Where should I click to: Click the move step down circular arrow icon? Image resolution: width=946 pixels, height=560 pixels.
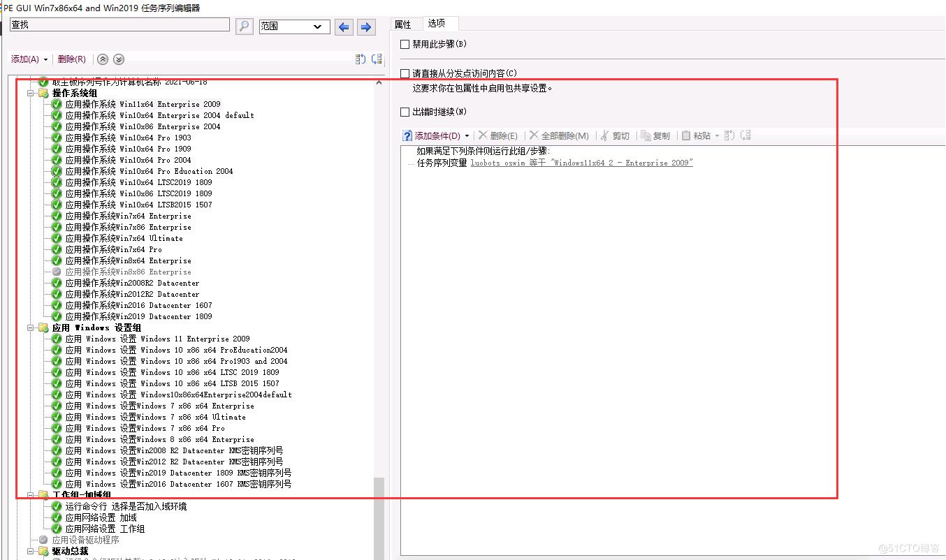pyautogui.click(x=119, y=59)
